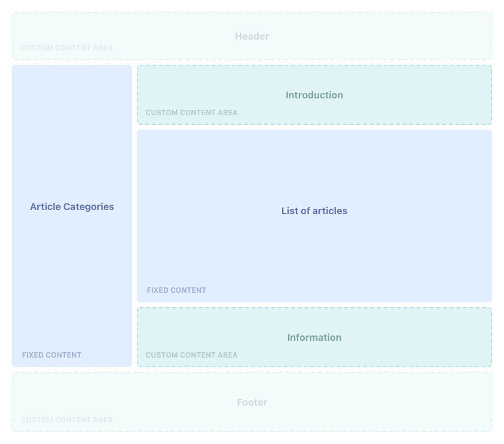Click FIXED CONTENT label under Article Categories
The width and height of the screenshot is (504, 444).
[x=52, y=355]
